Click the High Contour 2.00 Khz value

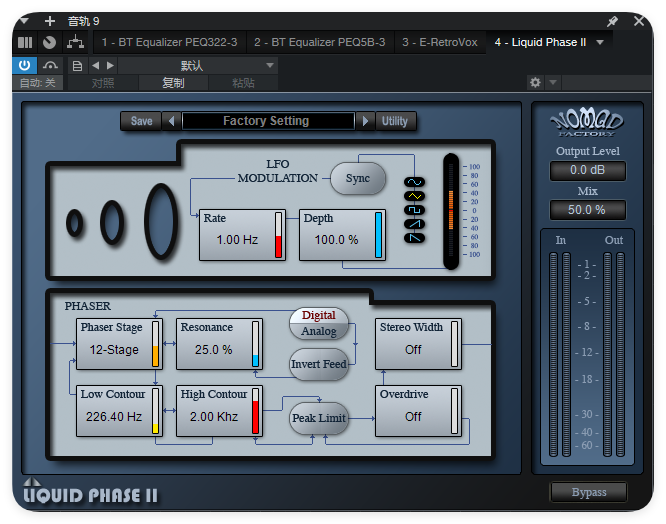[214, 417]
